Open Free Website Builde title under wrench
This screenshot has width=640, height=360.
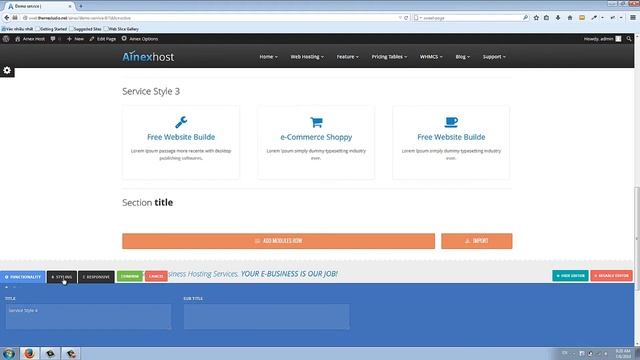point(181,137)
